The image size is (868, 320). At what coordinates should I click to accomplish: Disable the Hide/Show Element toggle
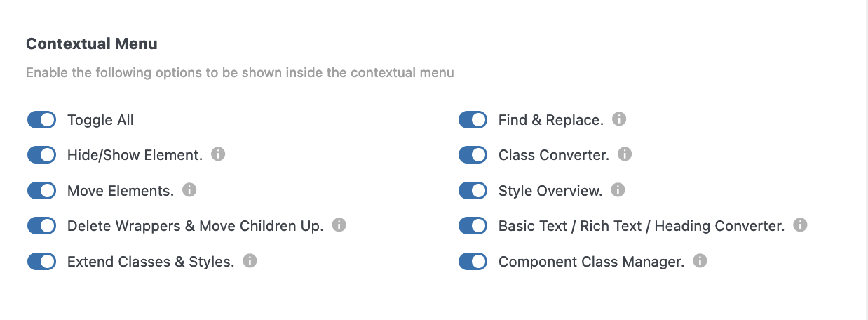[x=41, y=155]
